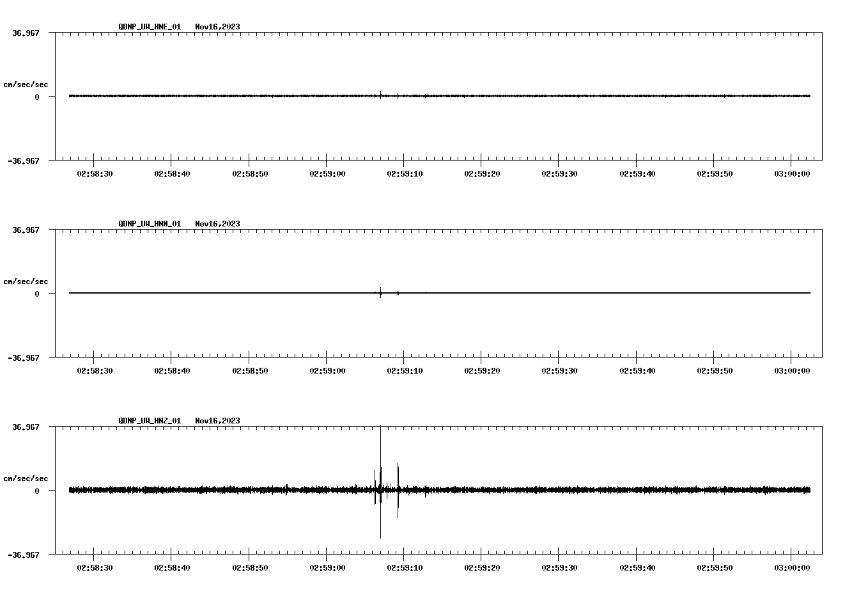This screenshot has height=591, width=868.
Task: Click the 02:58:40 time label under the HNZ plot
Action: (x=172, y=567)
